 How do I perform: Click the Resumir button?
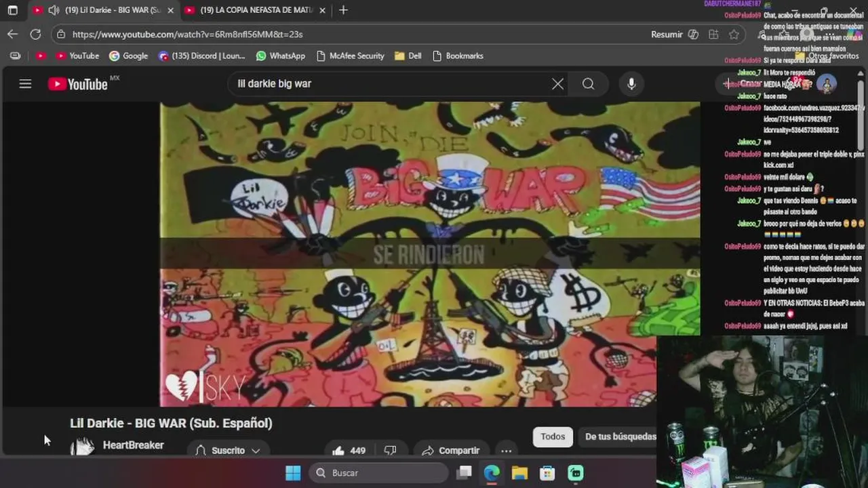click(x=667, y=34)
